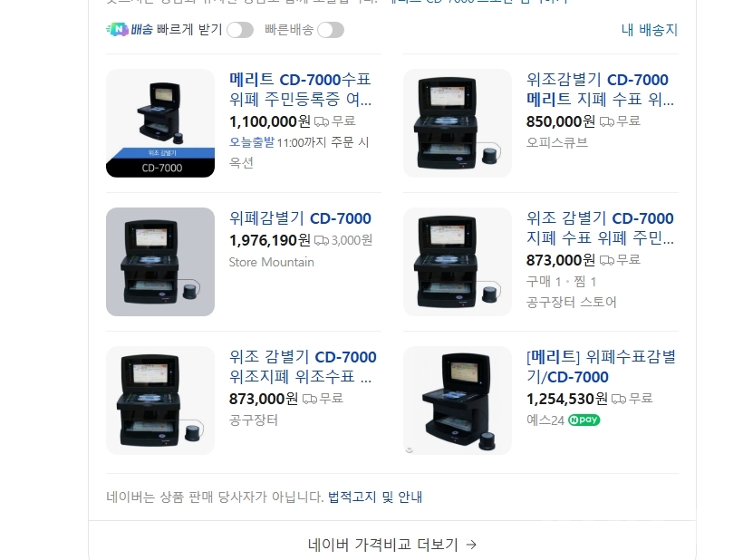Click delivery truck icon beside 850,000원 price
743x560 pixels.
point(606,121)
